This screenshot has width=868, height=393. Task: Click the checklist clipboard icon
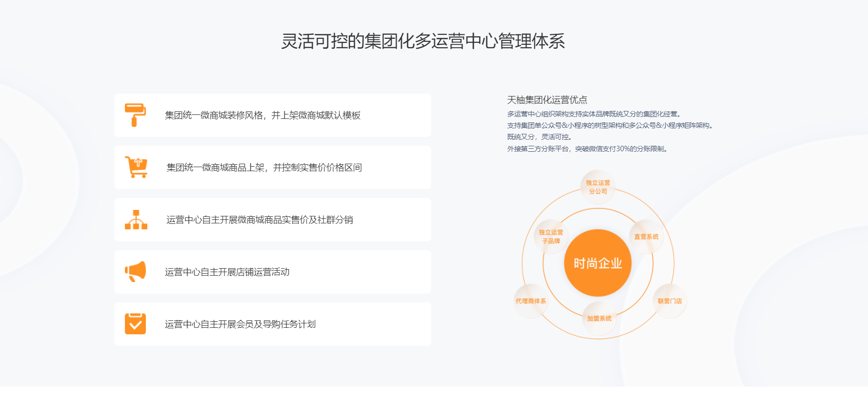(135, 324)
